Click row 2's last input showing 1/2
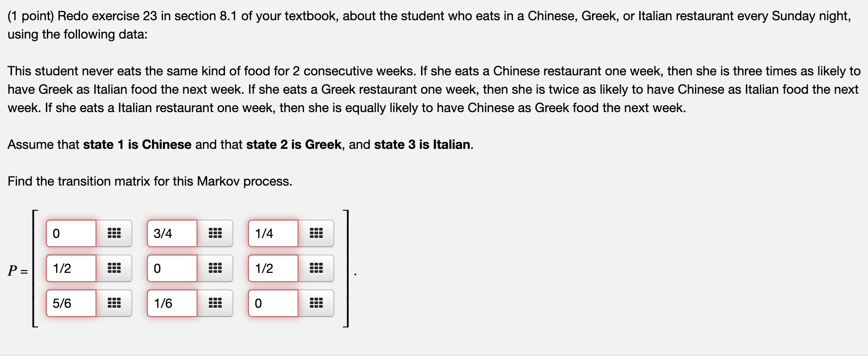Viewport: 868px width, 362px height. (x=273, y=268)
